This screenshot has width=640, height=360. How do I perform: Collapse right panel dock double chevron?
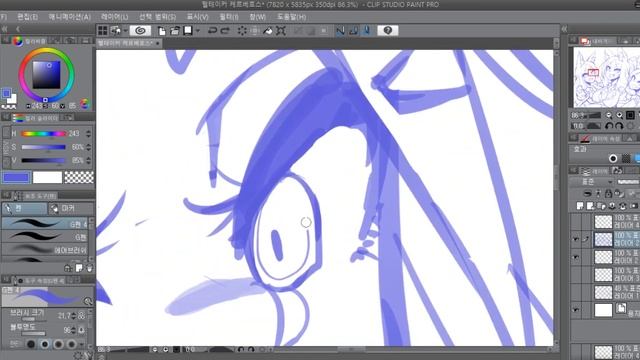pos(564,29)
